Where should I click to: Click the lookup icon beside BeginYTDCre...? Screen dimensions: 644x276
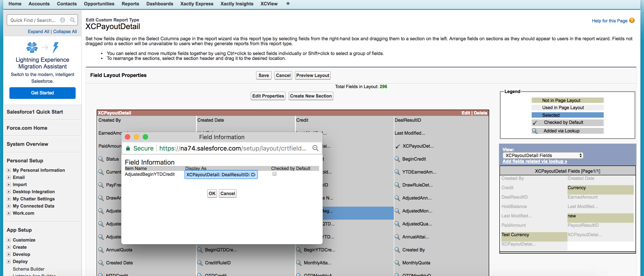tap(299, 250)
